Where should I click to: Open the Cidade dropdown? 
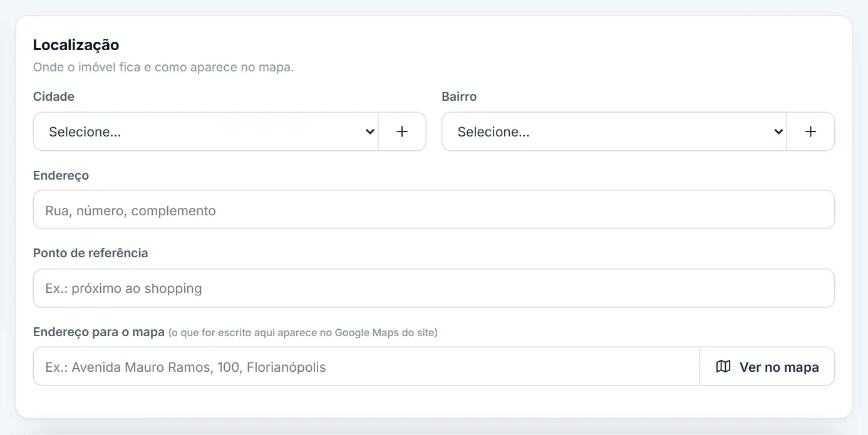[206, 131]
